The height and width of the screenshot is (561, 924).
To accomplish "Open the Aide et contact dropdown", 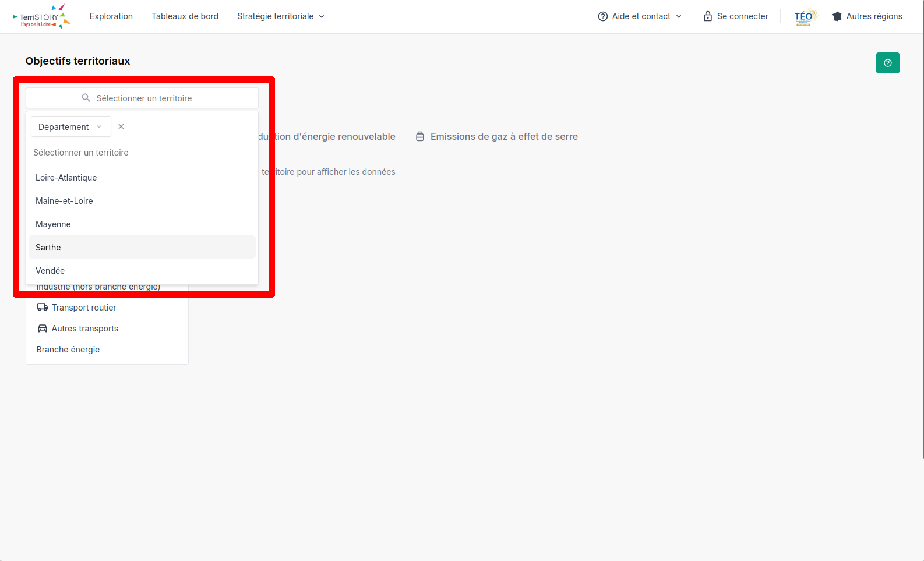I will 640,16.
